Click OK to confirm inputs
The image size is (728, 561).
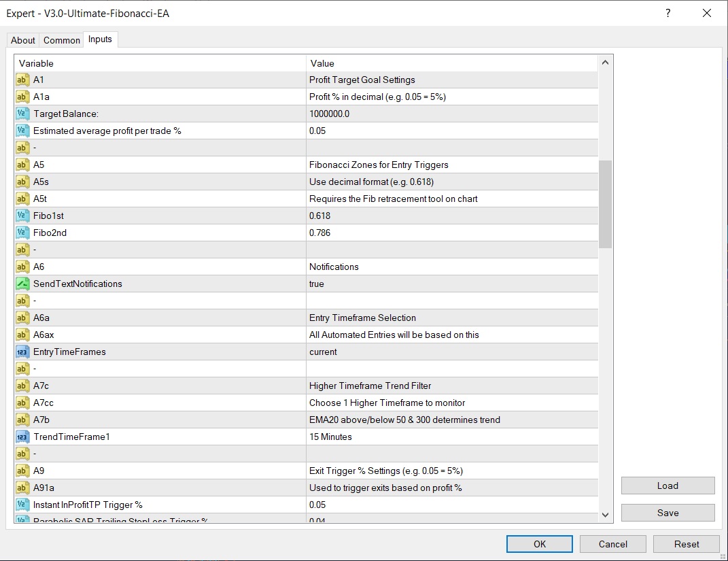point(539,544)
